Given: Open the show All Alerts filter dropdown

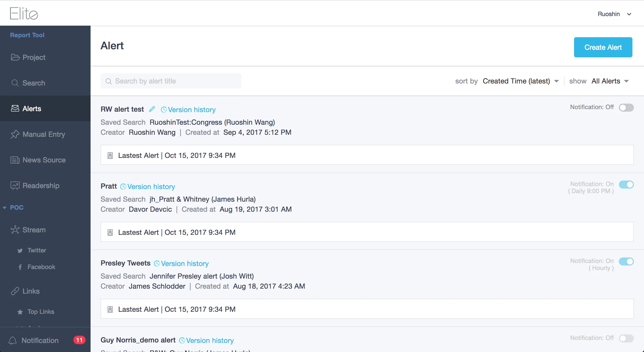Looking at the screenshot, I should click(x=610, y=81).
